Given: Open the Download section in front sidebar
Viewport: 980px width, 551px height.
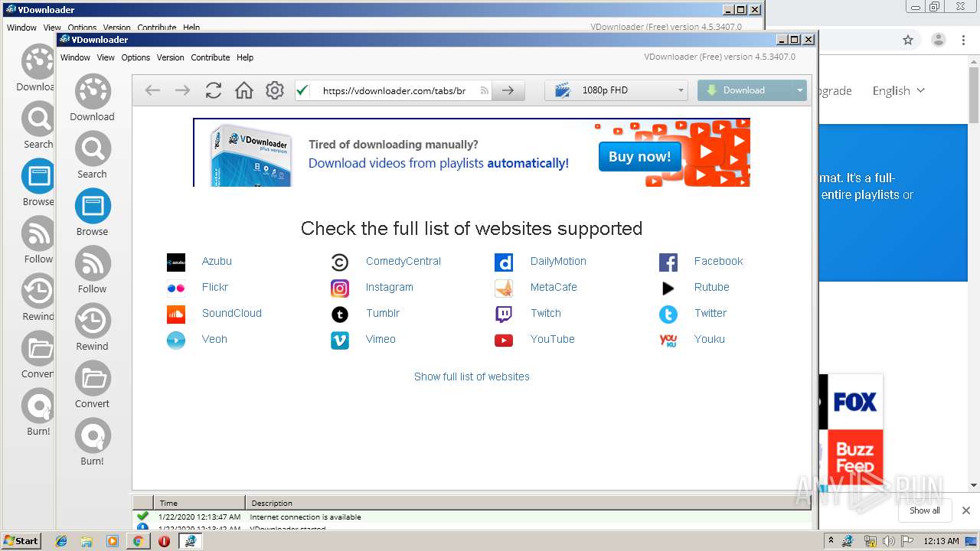Looking at the screenshot, I should 93,98.
